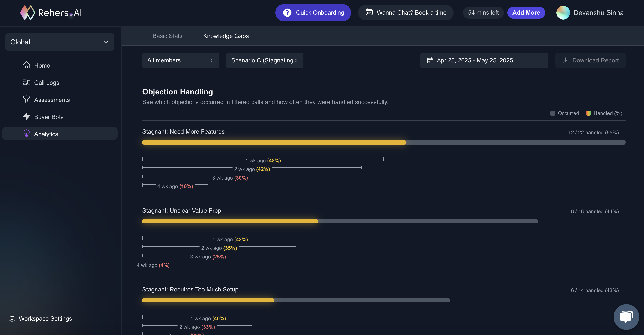Click the calendar icon beside Wanna Chat

pyautogui.click(x=369, y=12)
